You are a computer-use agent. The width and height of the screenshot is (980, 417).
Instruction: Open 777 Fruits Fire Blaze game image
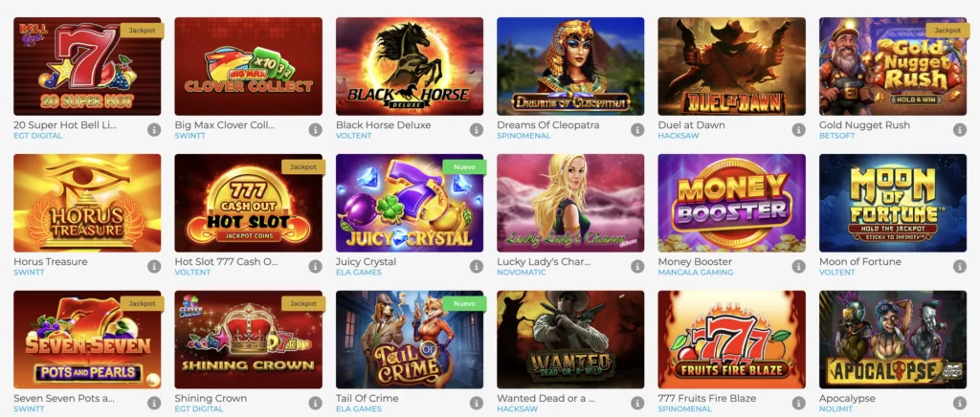click(x=732, y=340)
